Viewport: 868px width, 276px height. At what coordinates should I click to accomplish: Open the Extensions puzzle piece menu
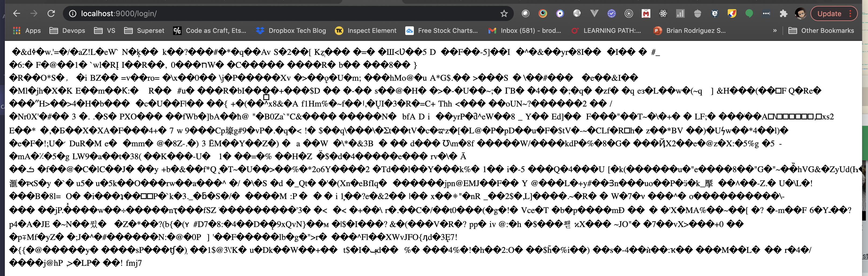[x=783, y=13]
